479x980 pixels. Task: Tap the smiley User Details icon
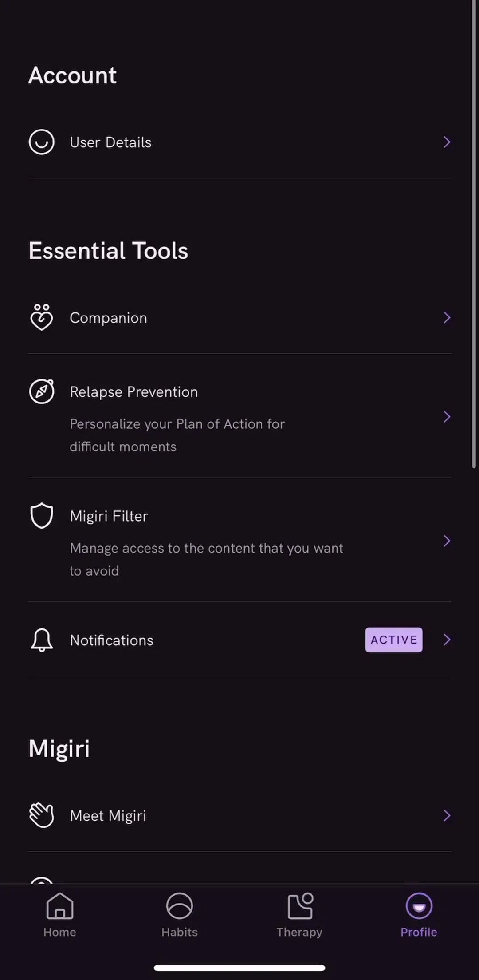click(41, 142)
